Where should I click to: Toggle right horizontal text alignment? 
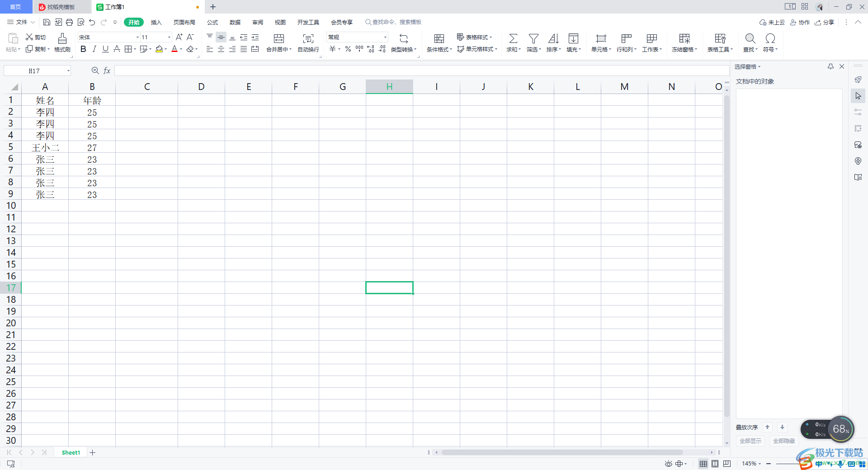pyautogui.click(x=232, y=49)
